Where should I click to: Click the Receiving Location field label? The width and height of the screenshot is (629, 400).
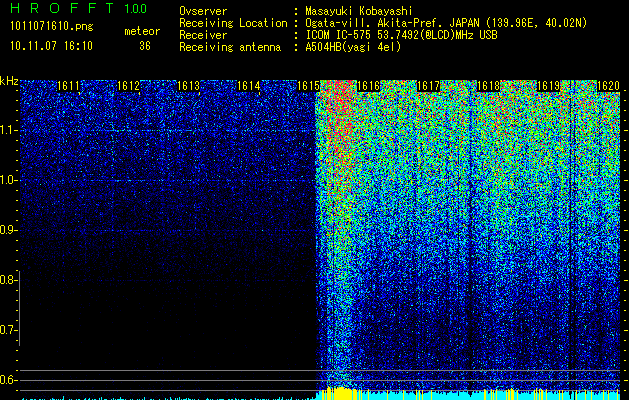(233, 23)
